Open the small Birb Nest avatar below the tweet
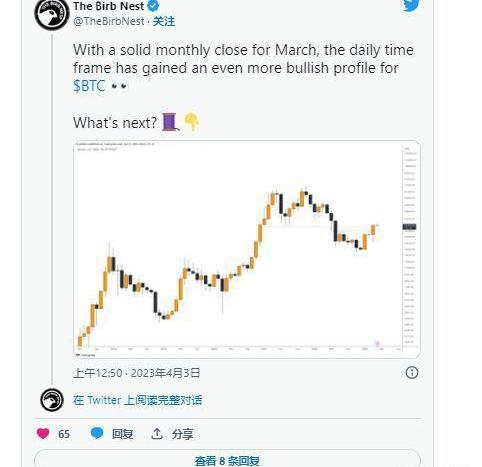This screenshot has height=467, width=482. [x=52, y=400]
